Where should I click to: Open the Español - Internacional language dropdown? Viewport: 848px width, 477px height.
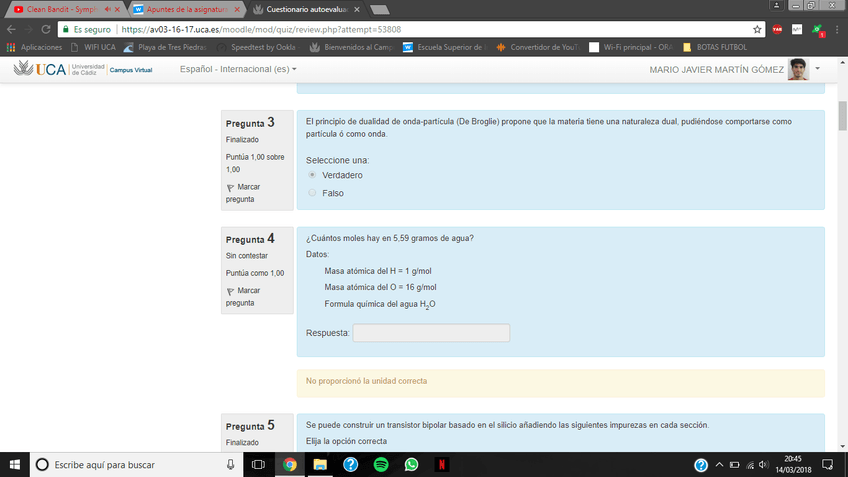(x=238, y=69)
